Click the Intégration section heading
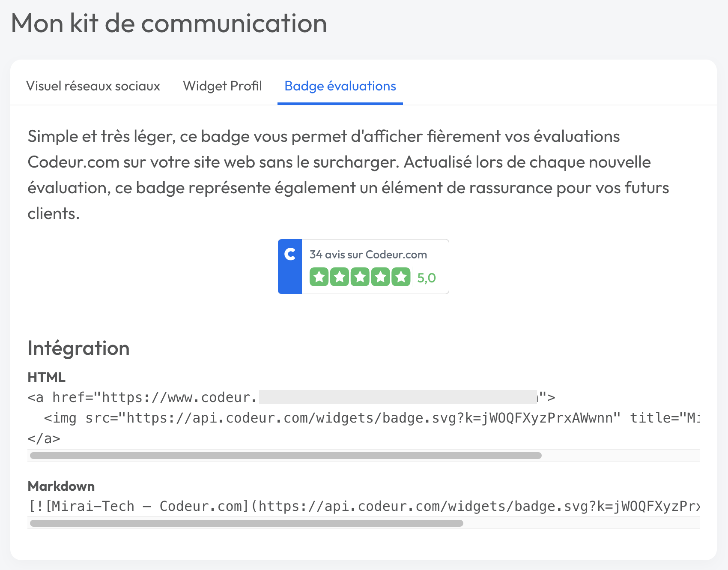 79,348
